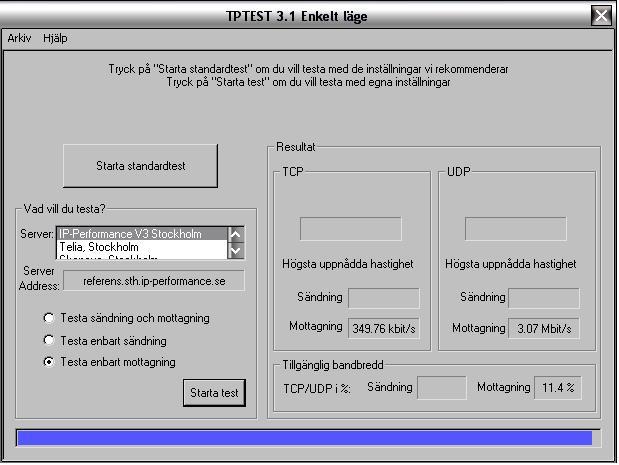Click TCP Mottagning value 349.76 kbit/s
The width and height of the screenshot is (619, 465).
(383, 328)
